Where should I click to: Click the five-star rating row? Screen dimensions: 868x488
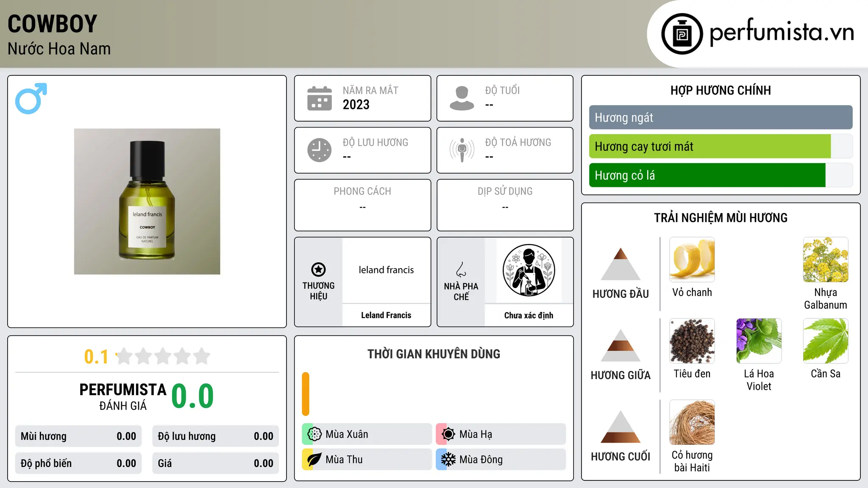(163, 356)
